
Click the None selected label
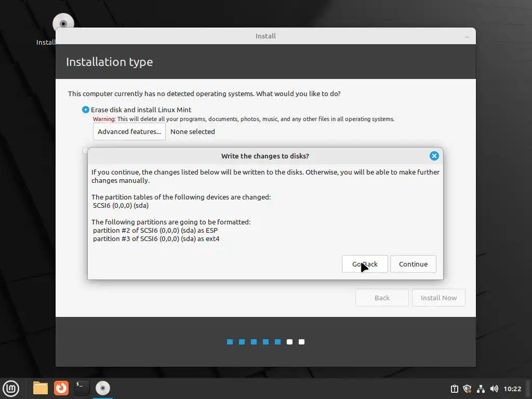pos(192,131)
